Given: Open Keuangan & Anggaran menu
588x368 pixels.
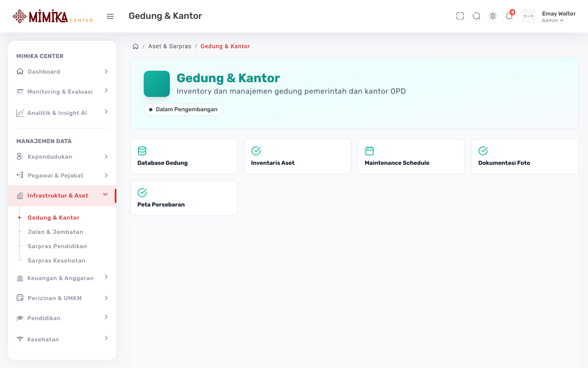Looking at the screenshot, I should [62, 278].
